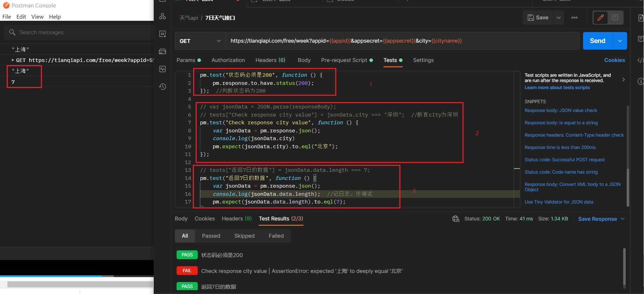Screen dimensions: 644x294
Task: Switch to the Headers (6) request tab
Action: coord(270,60)
